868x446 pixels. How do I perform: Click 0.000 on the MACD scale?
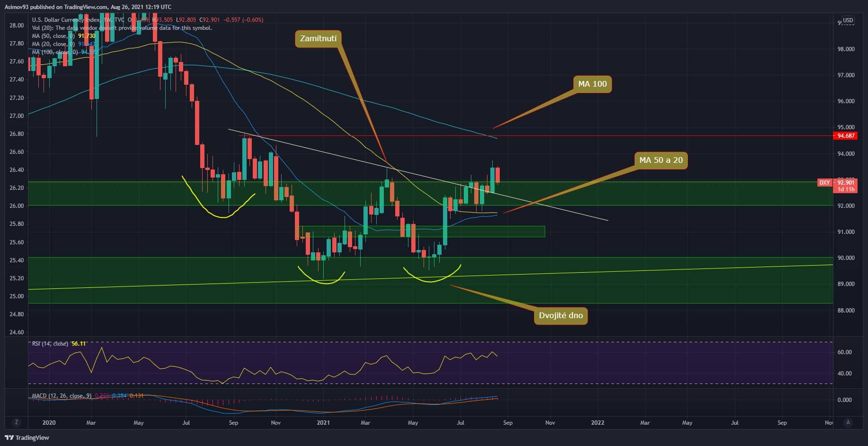click(845, 400)
